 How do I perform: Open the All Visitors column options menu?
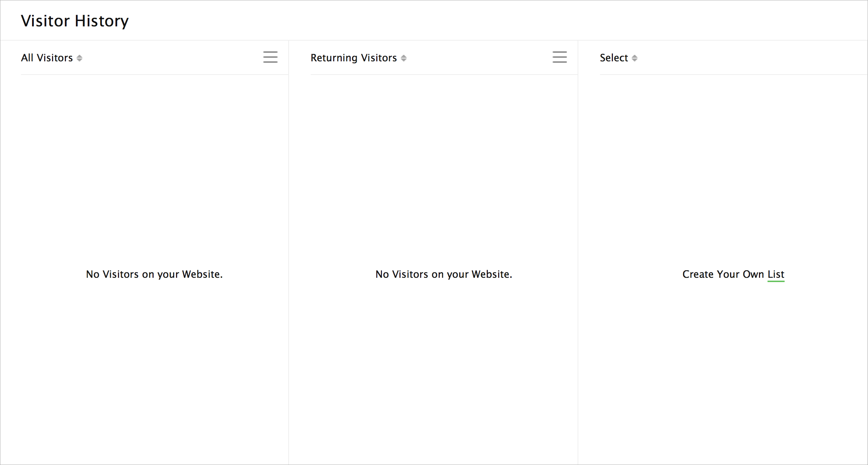(270, 57)
